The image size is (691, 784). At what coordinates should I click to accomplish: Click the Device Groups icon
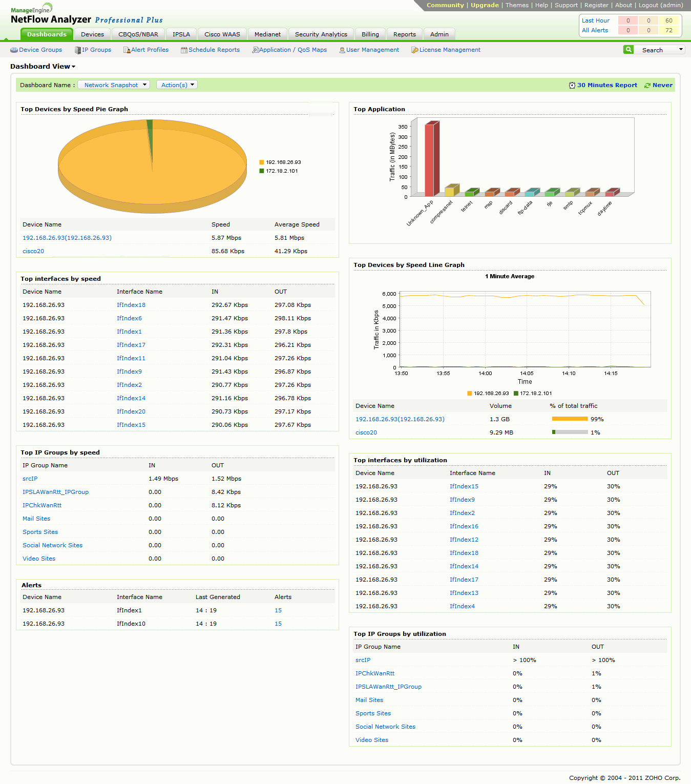point(14,50)
